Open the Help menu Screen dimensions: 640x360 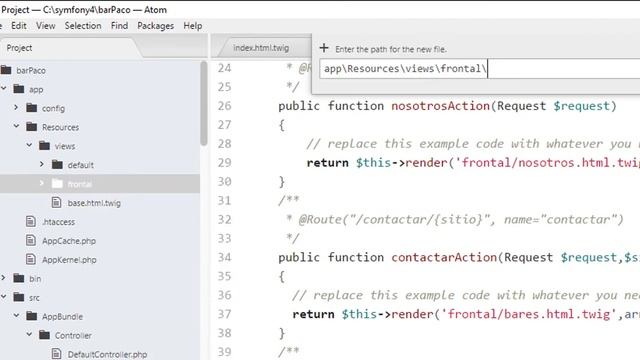coord(193,26)
